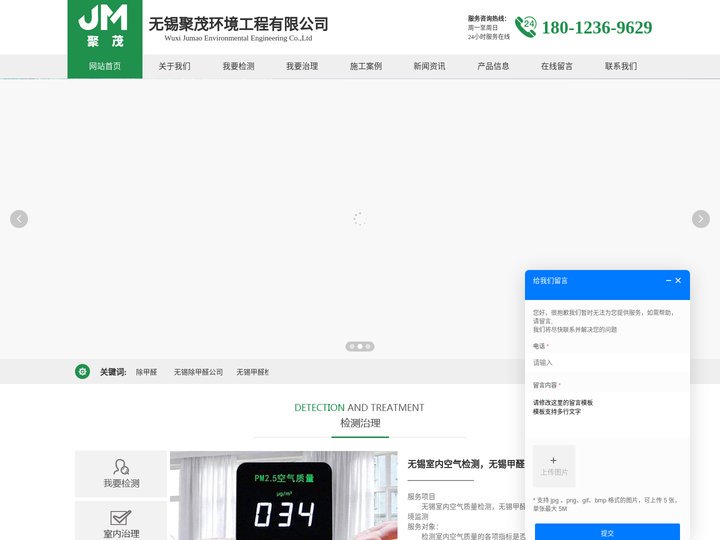
Task: Click the 无锡甲醛 keyword link
Action: coord(253,372)
